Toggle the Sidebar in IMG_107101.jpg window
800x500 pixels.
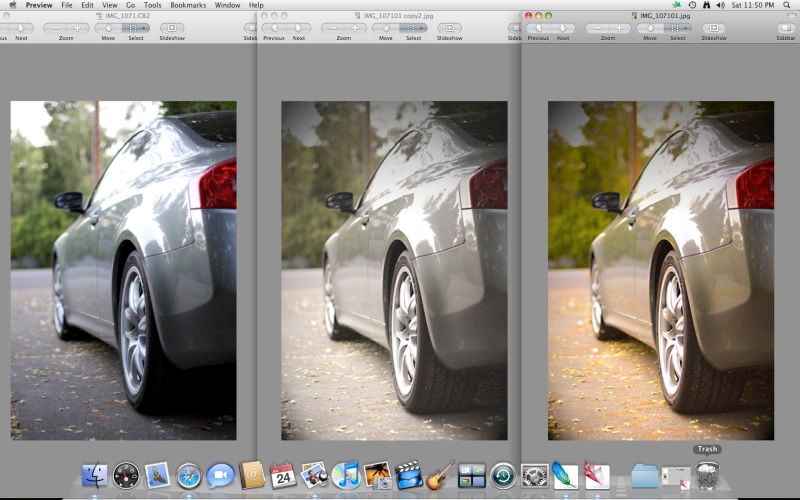pos(785,28)
